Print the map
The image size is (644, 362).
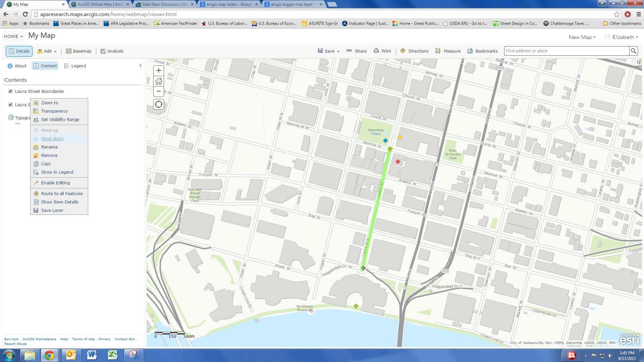pyautogui.click(x=382, y=51)
